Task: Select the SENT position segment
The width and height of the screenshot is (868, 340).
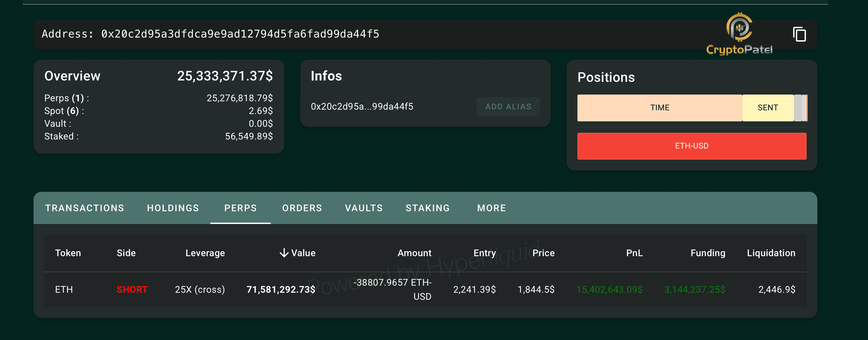Action: [x=768, y=108]
